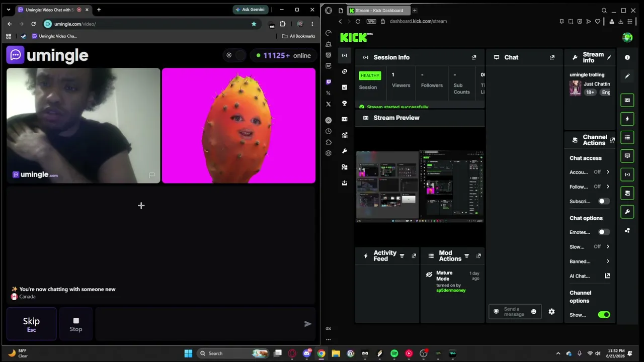The height and width of the screenshot is (362, 644).
Task: Edit Stream info with pencil icon
Action: 609,57
